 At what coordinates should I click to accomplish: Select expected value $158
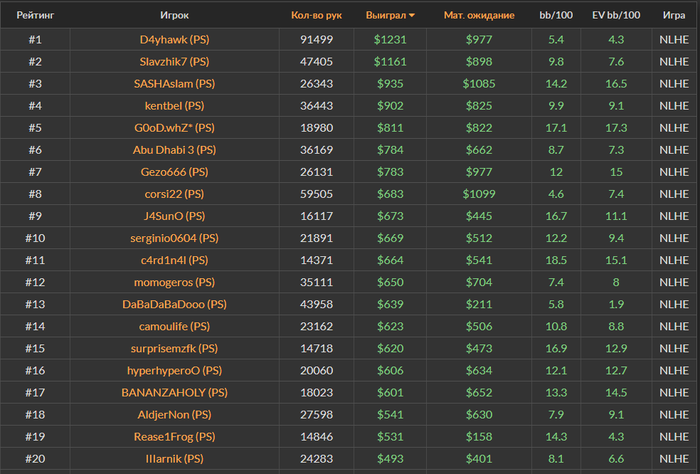[x=479, y=437]
